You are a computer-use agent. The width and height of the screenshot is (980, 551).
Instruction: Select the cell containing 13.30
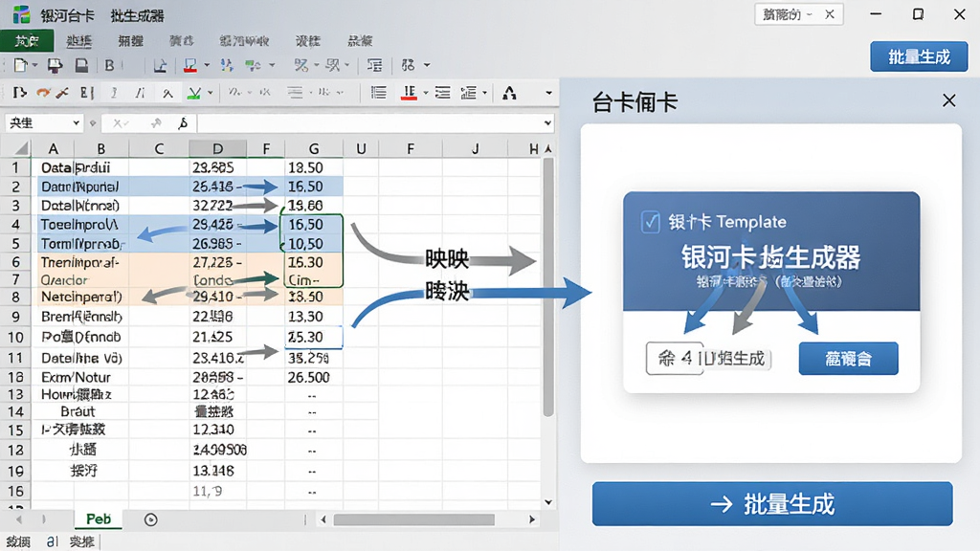pyautogui.click(x=313, y=317)
